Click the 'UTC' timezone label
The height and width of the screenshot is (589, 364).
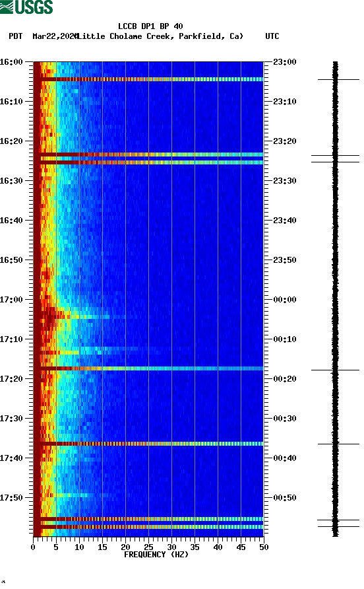[x=272, y=36]
